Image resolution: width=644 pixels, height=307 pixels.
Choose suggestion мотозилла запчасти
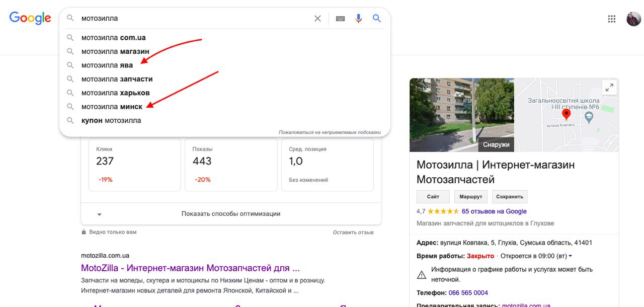224,79
